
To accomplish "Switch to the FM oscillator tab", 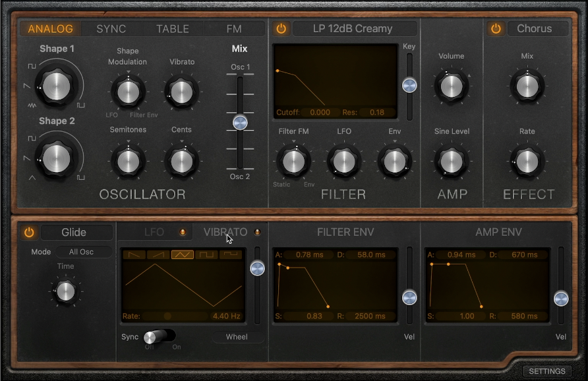I will point(235,28).
